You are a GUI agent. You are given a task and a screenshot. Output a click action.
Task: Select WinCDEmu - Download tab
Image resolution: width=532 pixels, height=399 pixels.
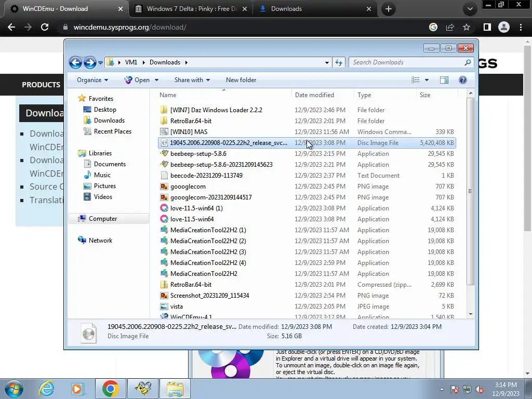point(66,9)
